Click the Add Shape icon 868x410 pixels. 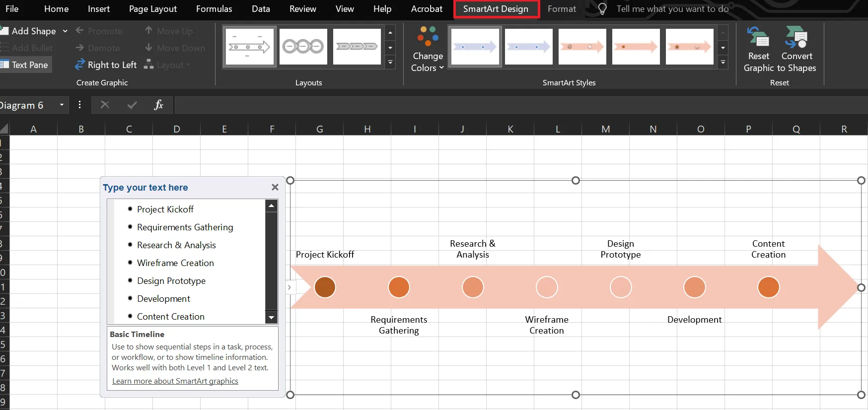click(4, 31)
